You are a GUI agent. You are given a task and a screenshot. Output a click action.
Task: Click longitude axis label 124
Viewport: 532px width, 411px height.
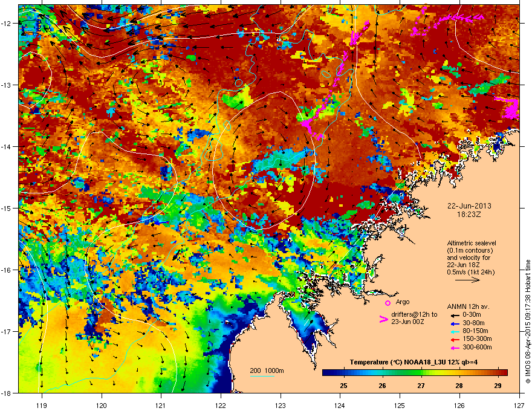click(x=340, y=405)
